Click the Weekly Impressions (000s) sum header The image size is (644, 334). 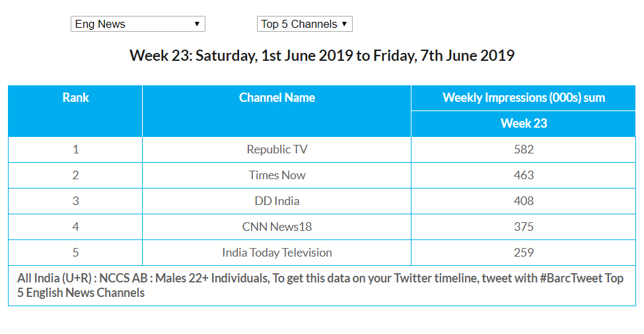[523, 98]
